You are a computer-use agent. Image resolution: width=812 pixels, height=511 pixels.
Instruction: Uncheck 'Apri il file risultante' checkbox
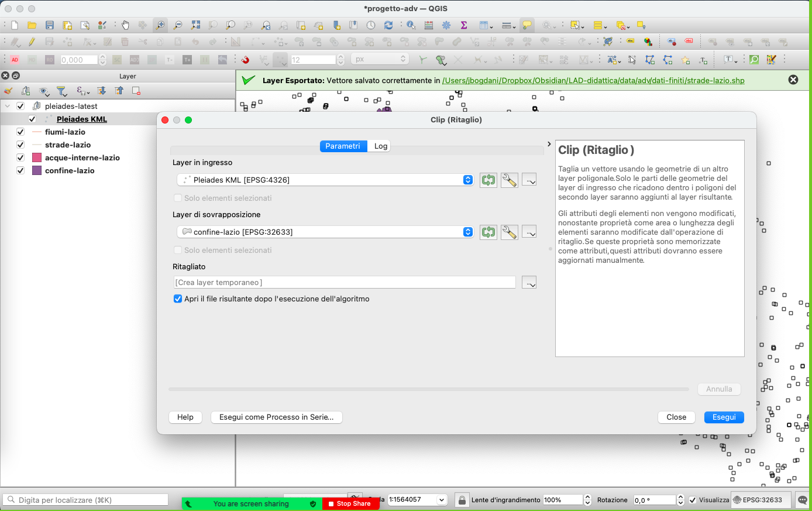(178, 299)
